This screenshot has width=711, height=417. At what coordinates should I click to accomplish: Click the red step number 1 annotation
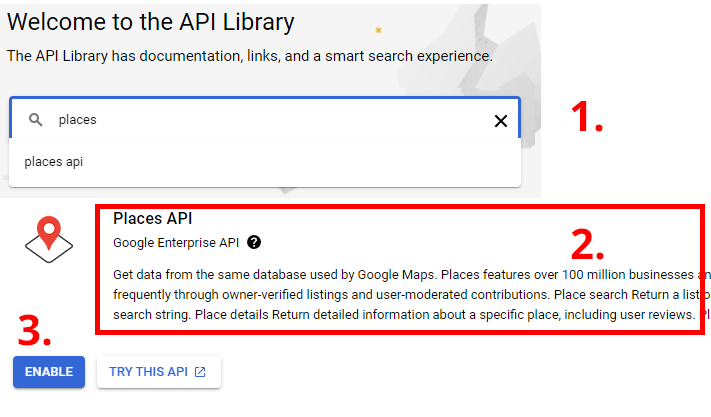point(586,117)
